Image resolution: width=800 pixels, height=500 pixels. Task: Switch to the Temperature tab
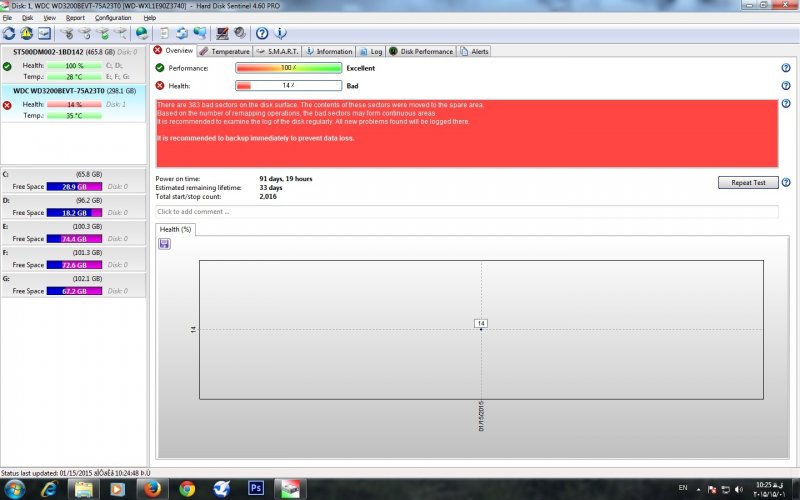[x=224, y=52]
